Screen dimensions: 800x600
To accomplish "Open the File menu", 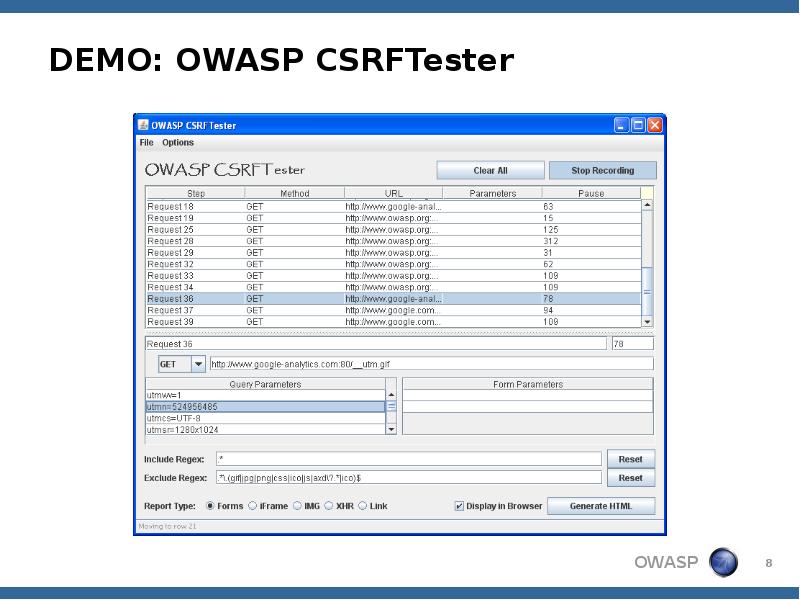I will [x=146, y=143].
